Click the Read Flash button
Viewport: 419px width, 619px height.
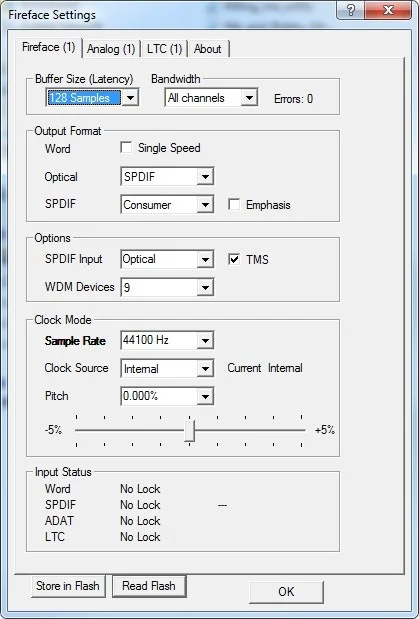tap(149, 586)
